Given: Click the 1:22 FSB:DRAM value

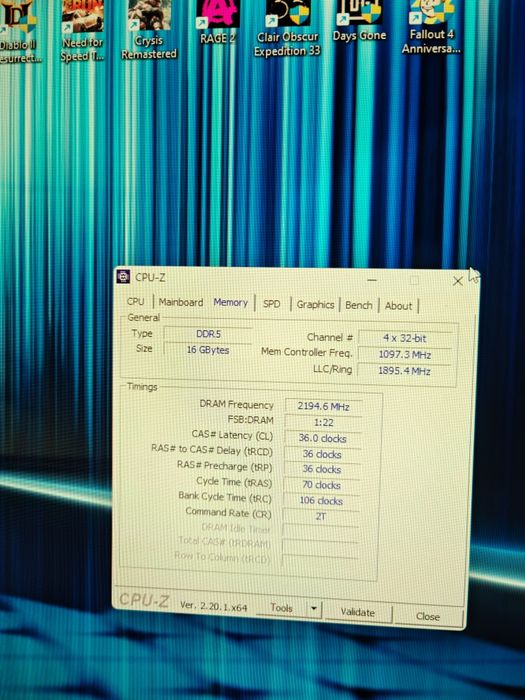Looking at the screenshot, I should coord(323,422).
